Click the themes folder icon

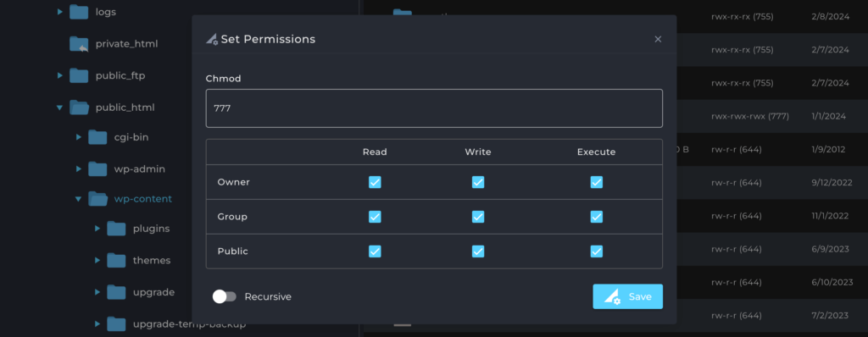coord(116,260)
